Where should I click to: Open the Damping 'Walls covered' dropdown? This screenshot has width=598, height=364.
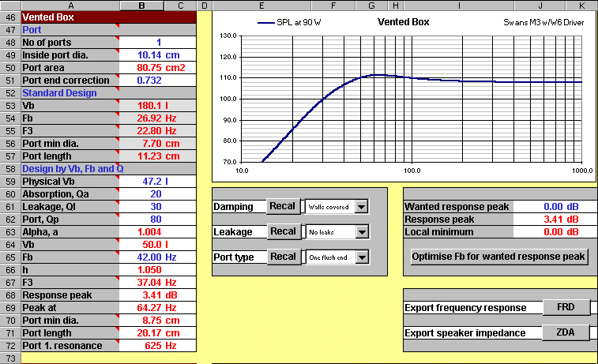point(362,207)
